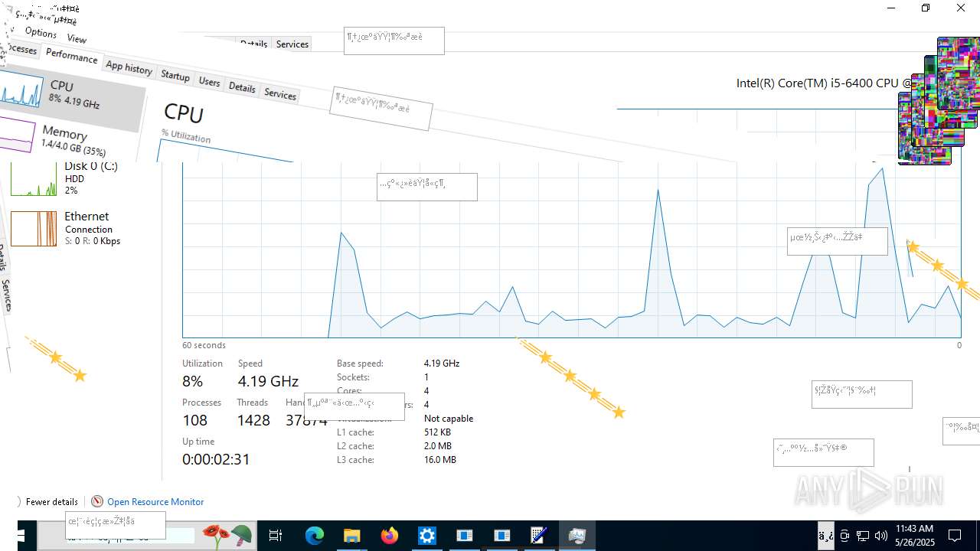
Task: Restore down the Task Manager window
Action: pos(926,8)
